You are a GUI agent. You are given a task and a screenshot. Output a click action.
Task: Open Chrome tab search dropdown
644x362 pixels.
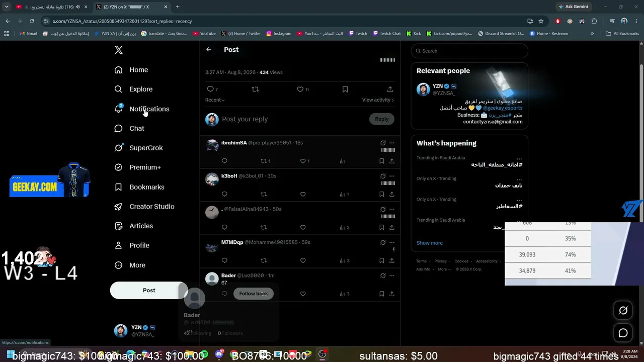(x=7, y=7)
